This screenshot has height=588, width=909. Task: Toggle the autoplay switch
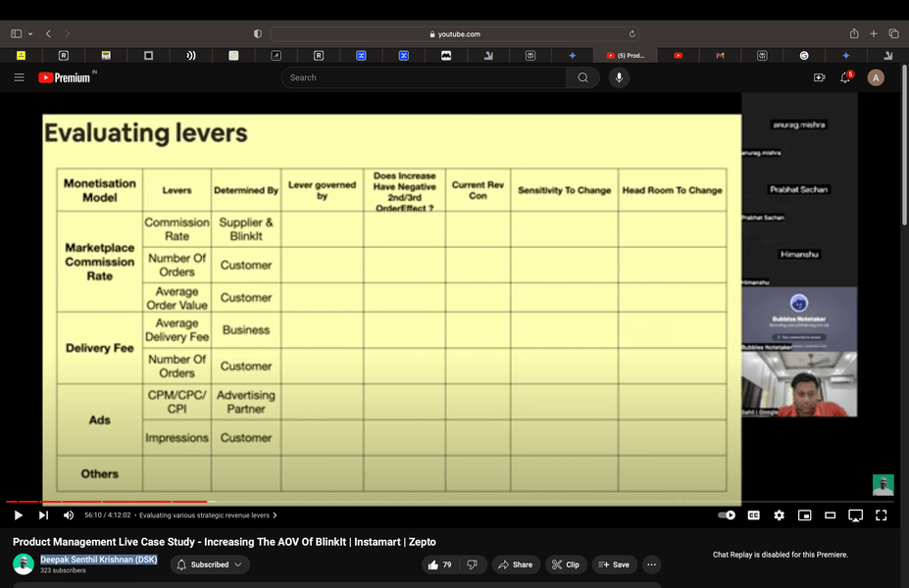point(727,515)
